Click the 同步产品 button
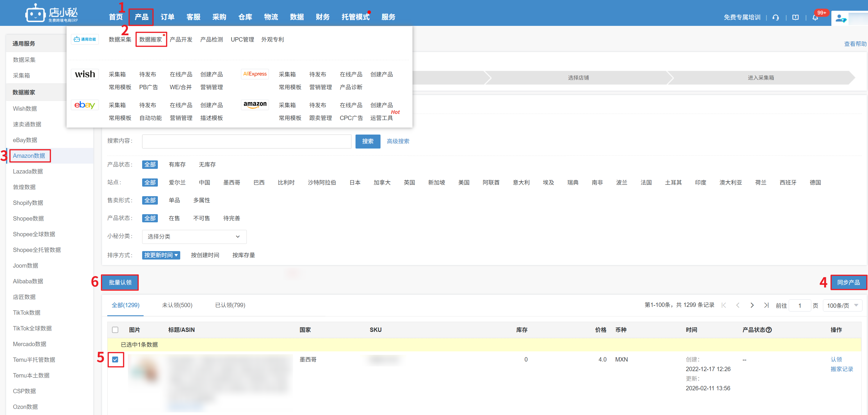Viewport: 868px width, 415px height. [x=848, y=282]
